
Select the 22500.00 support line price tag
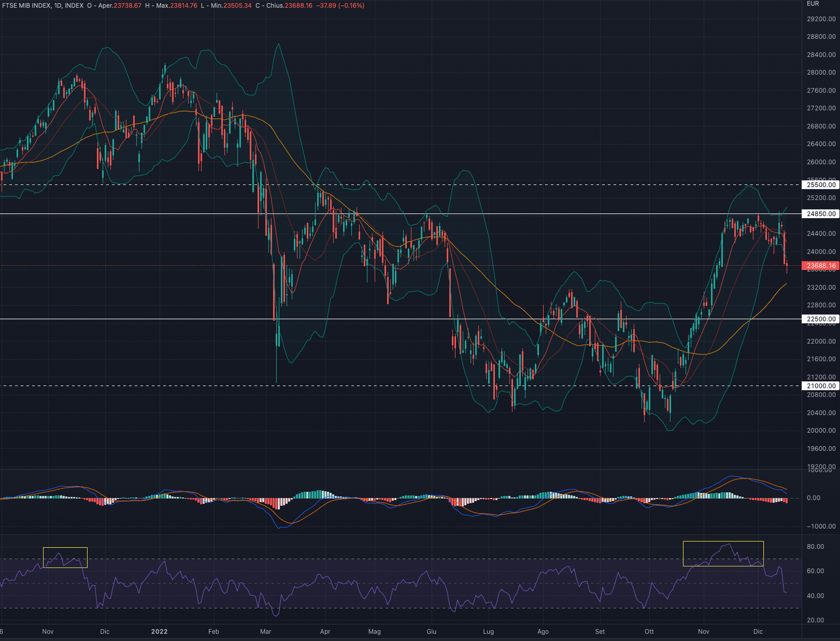(820, 319)
